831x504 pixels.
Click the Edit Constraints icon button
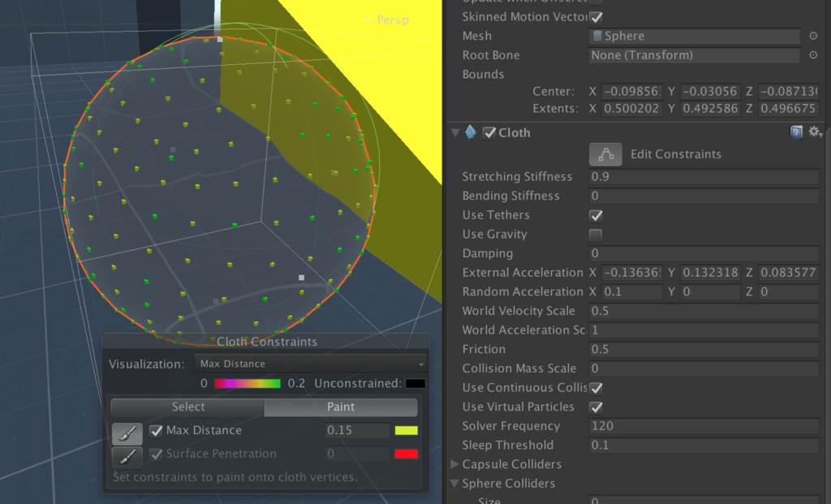[x=605, y=154]
